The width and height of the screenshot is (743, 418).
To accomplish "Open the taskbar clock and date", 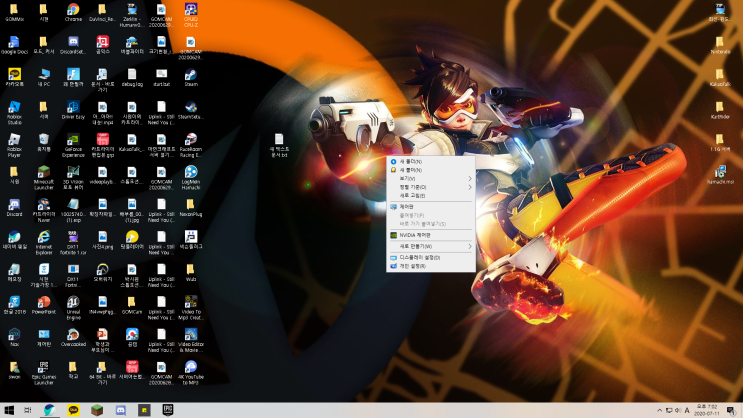I will pyautogui.click(x=707, y=410).
